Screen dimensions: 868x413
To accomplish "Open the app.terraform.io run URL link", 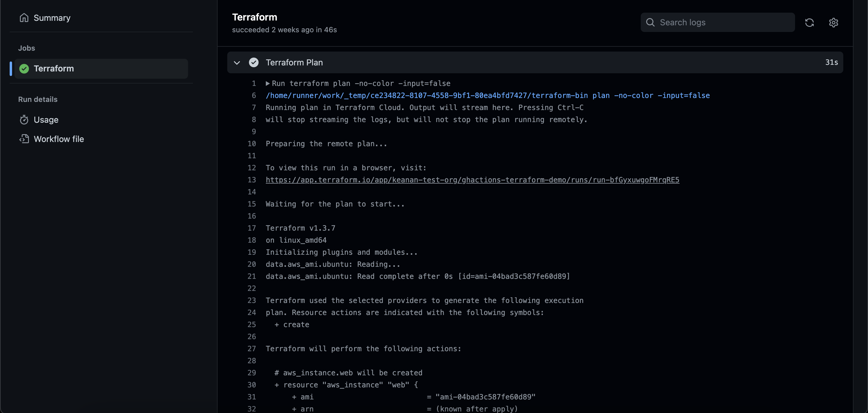I will (472, 180).
